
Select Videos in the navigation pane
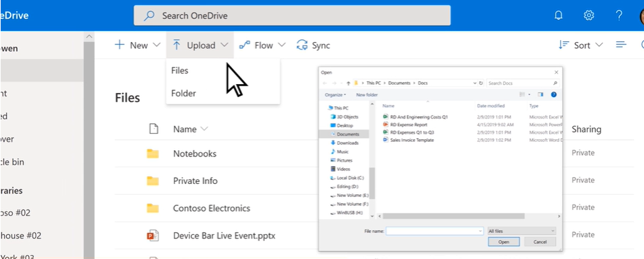[x=340, y=169]
